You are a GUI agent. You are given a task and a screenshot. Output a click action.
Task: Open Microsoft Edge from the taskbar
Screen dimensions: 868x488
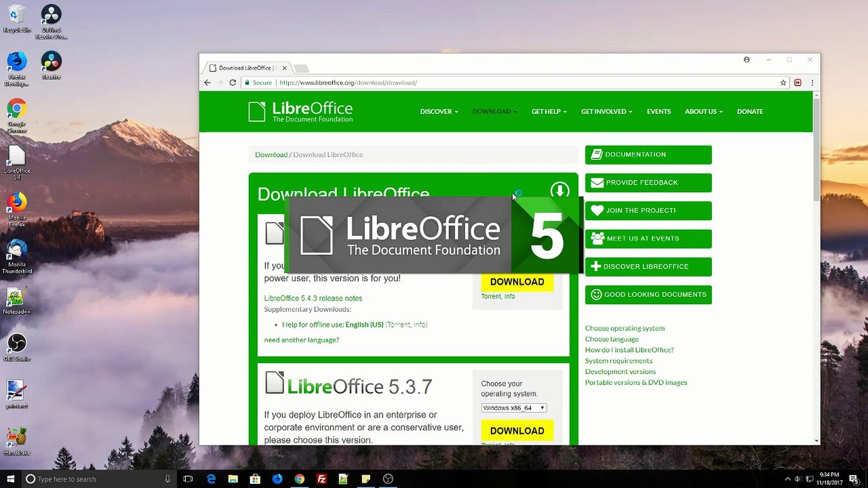[211, 479]
